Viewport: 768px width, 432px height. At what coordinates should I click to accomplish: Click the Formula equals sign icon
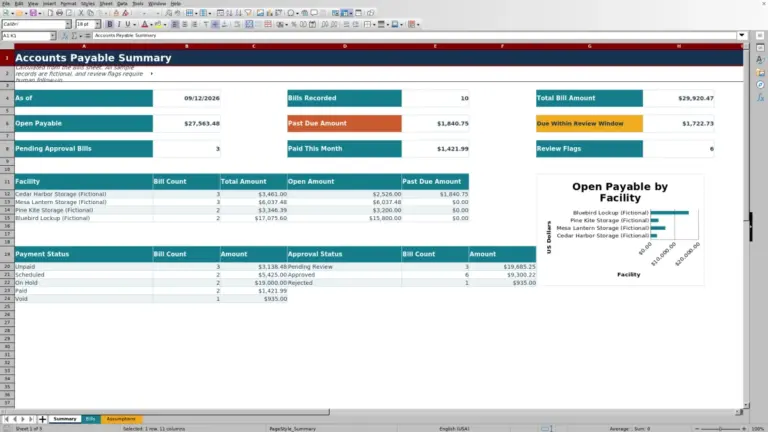pos(88,35)
